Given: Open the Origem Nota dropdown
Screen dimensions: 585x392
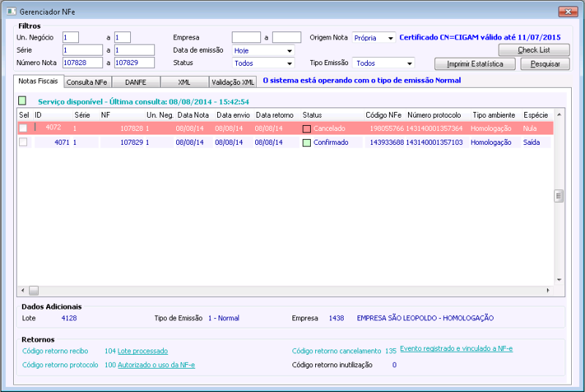Looking at the screenshot, I should pos(390,38).
